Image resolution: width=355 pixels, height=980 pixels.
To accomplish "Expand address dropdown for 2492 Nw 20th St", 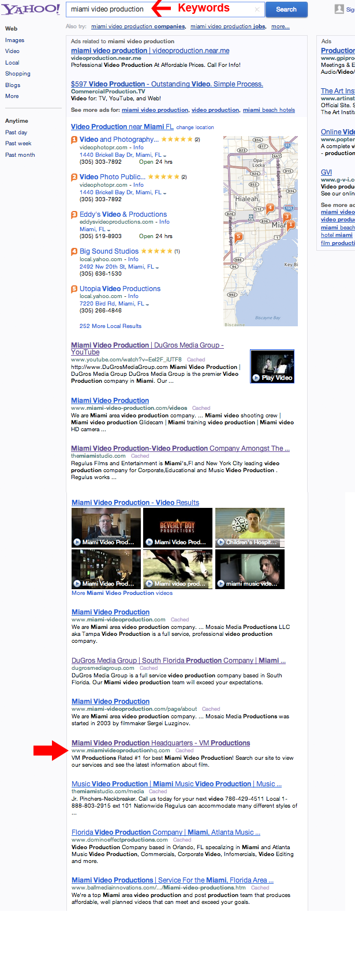I will [x=157, y=267].
